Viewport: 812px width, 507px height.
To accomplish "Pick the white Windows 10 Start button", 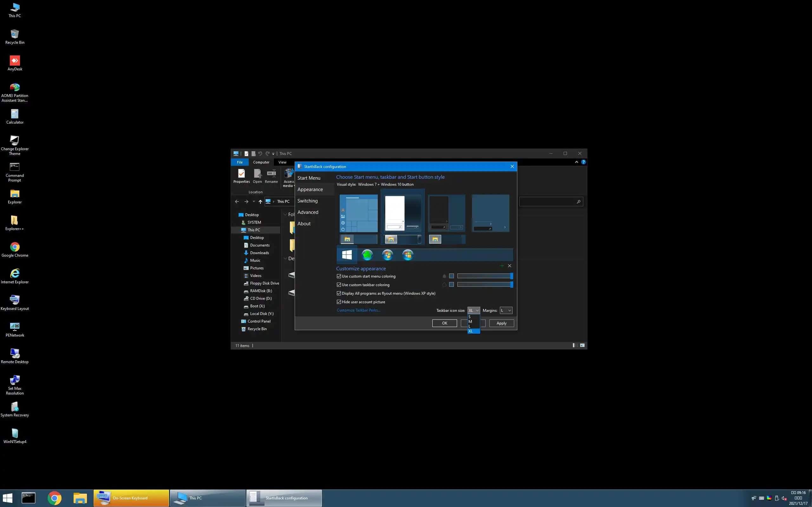I will (347, 255).
